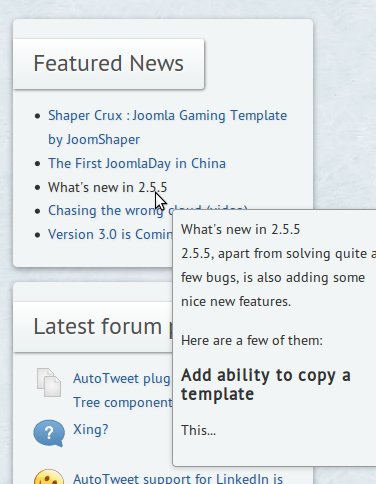Click tooltip title What's new in 2.5.5

pos(241,229)
